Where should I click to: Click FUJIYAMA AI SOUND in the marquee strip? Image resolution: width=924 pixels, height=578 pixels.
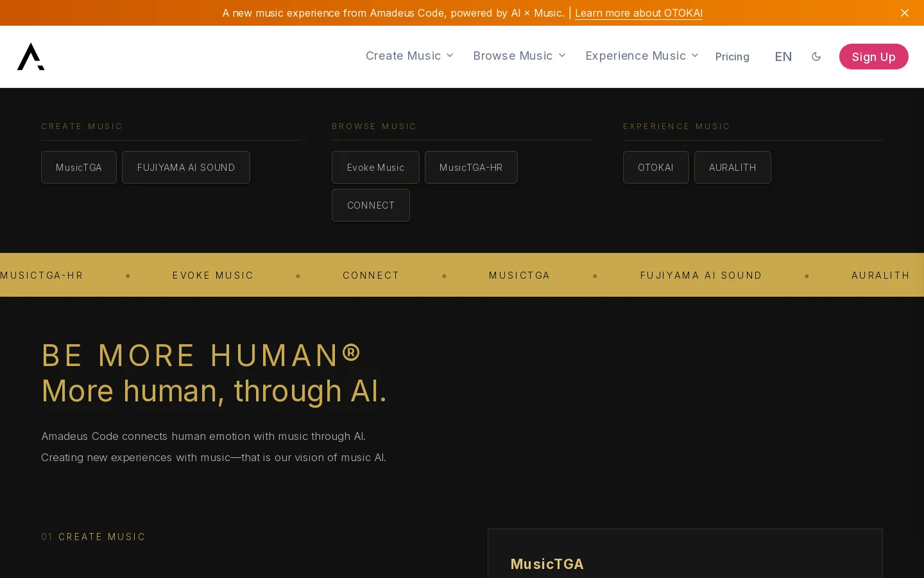point(701,276)
